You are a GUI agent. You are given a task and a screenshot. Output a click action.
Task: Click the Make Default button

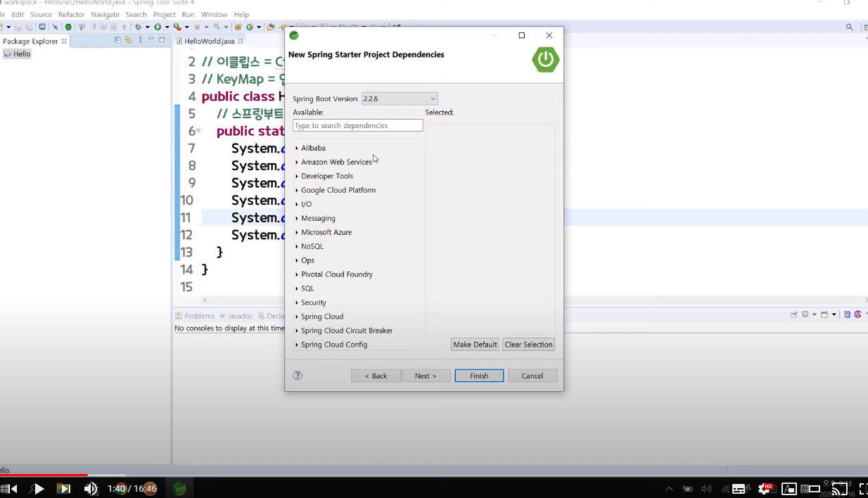tap(475, 345)
